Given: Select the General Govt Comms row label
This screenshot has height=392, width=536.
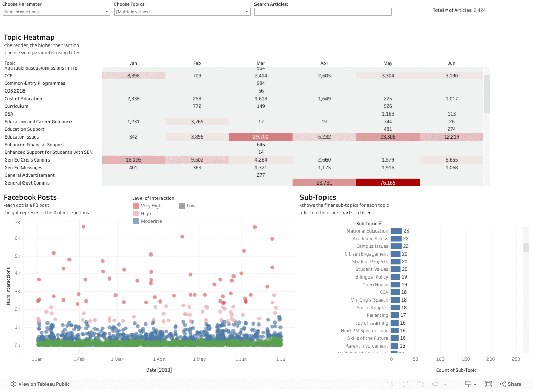Looking at the screenshot, I should (x=27, y=182).
